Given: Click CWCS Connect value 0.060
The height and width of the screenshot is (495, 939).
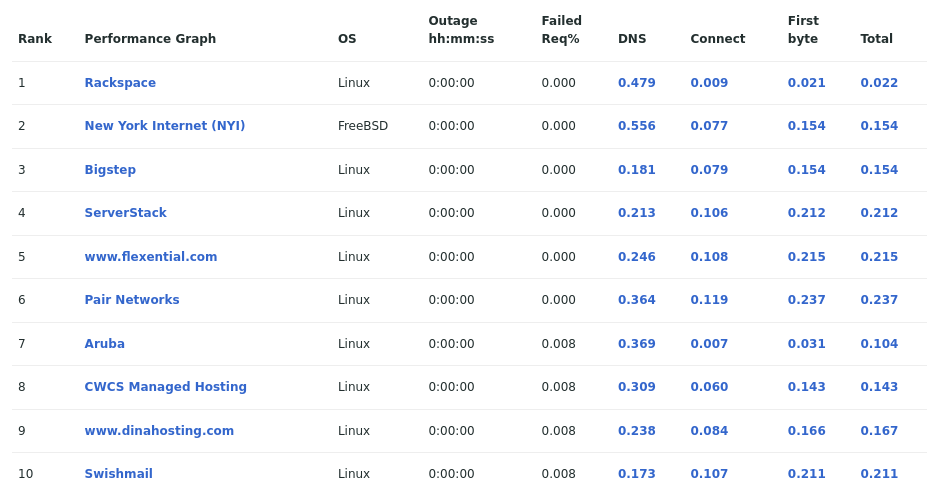Looking at the screenshot, I should point(709,387).
